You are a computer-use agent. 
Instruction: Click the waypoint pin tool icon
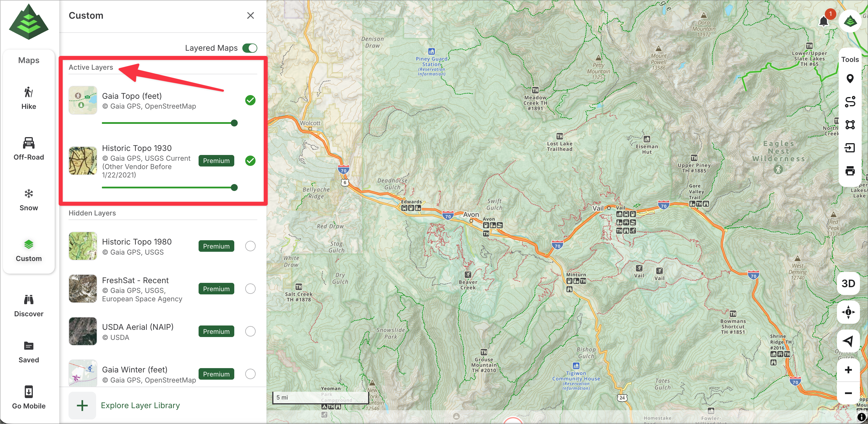[850, 79]
